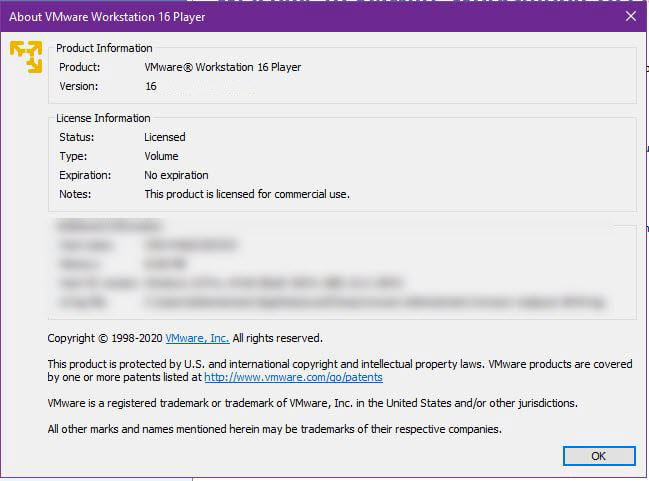
Task: Open the VMware, Inc. link
Action: click(x=197, y=338)
